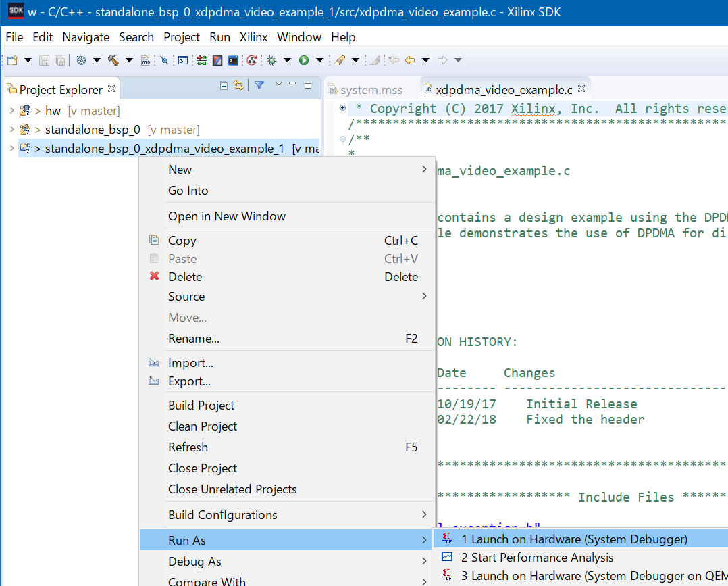The height and width of the screenshot is (586, 728).
Task: Click the New file toolbar icon
Action: [13, 60]
